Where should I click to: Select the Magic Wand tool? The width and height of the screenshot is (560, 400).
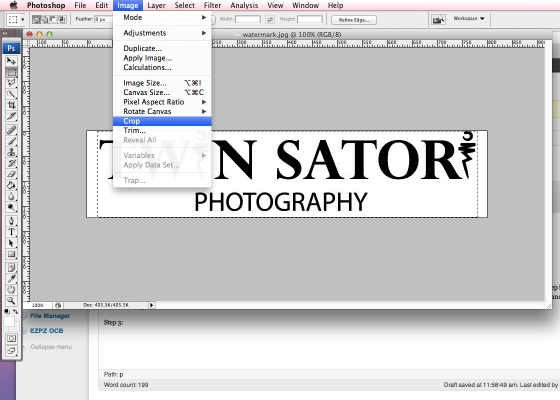pos(11,94)
